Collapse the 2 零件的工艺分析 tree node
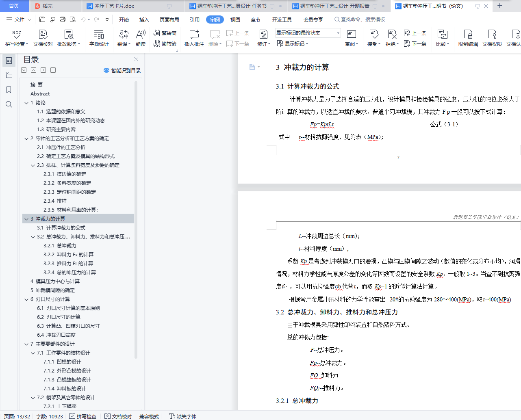 pyautogui.click(x=26, y=139)
